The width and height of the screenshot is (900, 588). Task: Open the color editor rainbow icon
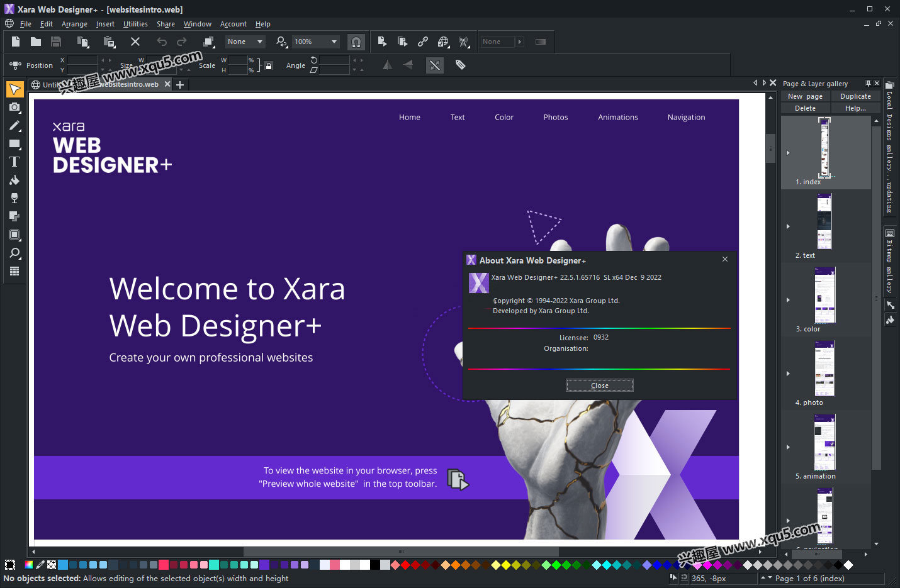point(29,565)
